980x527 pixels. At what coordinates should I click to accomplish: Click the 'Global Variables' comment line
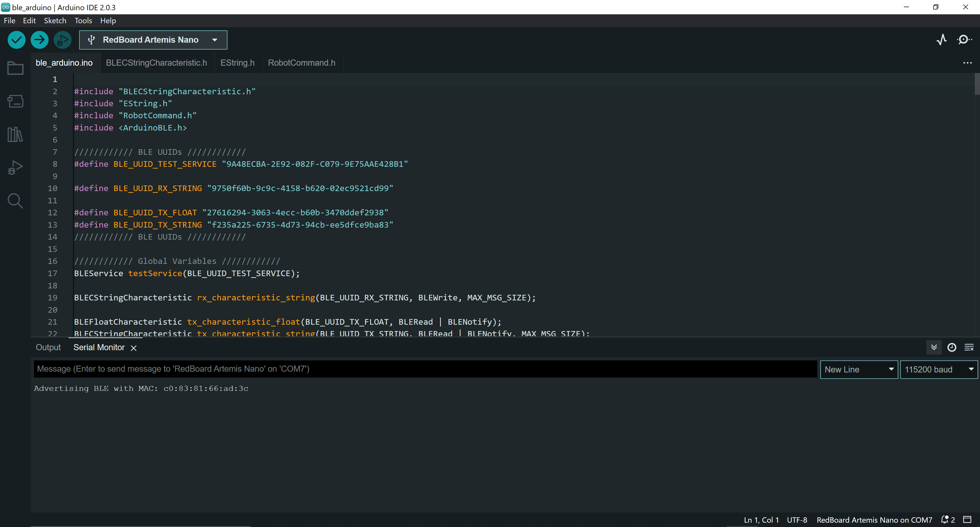(177, 261)
